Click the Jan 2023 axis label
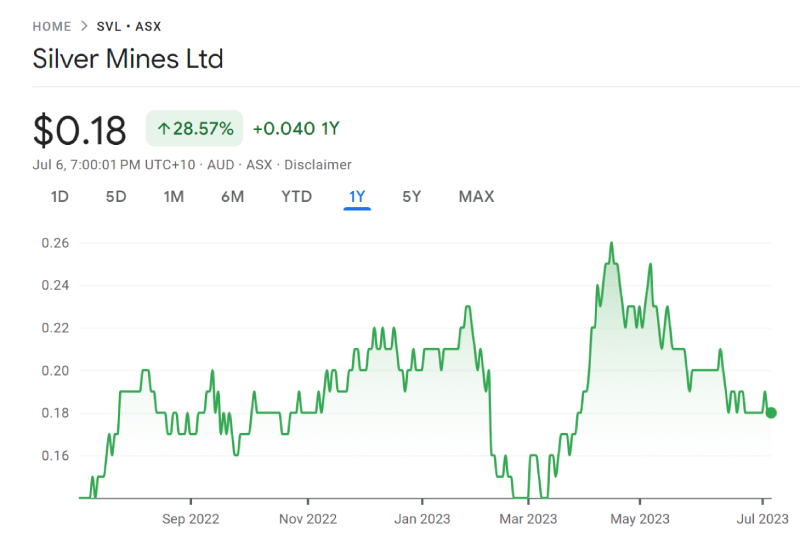Screen dimensions: 800x551 422,519
